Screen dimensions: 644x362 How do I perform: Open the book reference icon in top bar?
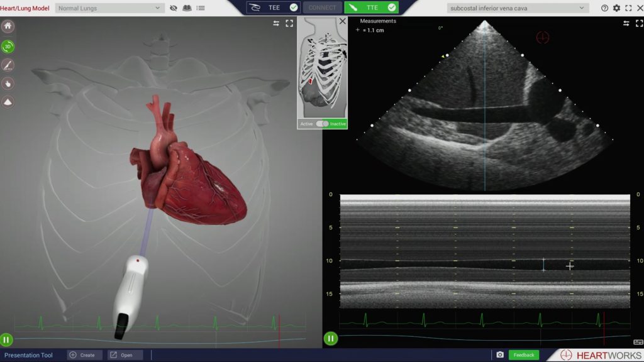pos(187,8)
